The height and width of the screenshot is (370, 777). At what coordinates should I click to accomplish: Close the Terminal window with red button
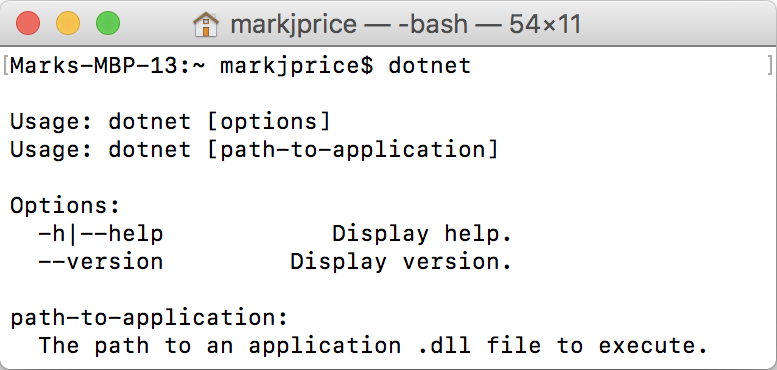pyautogui.click(x=28, y=24)
